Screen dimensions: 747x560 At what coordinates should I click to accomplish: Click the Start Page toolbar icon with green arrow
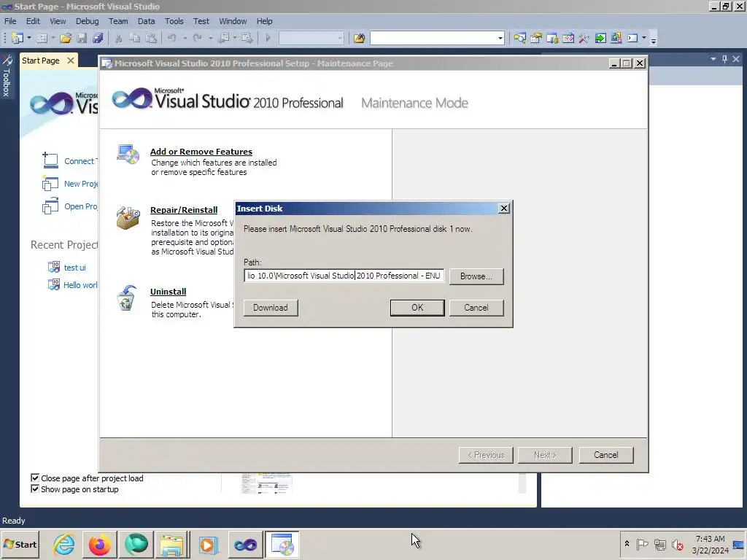click(x=600, y=38)
